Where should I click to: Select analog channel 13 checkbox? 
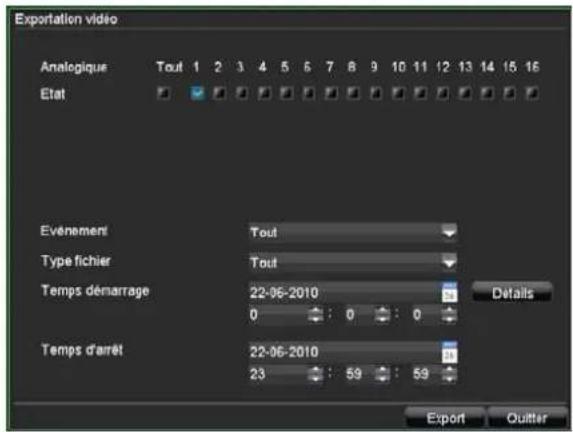click(465, 93)
